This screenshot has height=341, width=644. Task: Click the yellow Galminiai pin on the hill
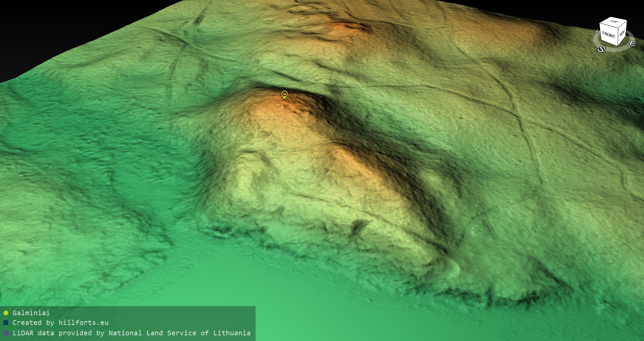pyautogui.click(x=284, y=95)
